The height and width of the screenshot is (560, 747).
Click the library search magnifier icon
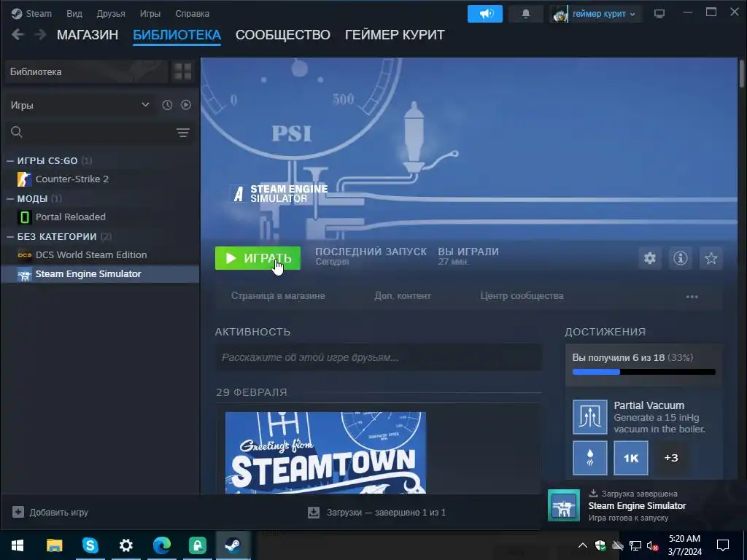pyautogui.click(x=17, y=132)
